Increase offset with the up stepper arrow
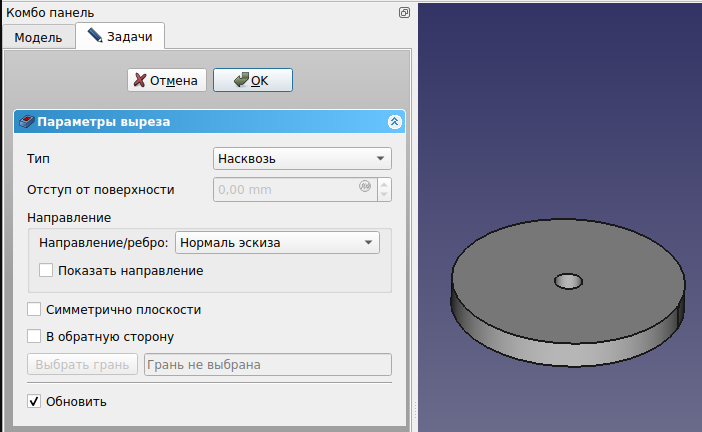The image size is (702, 432). pyautogui.click(x=384, y=184)
